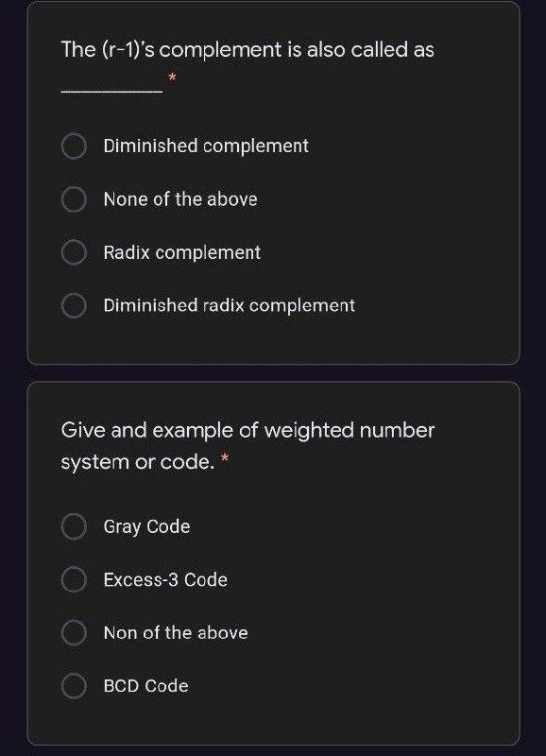This screenshot has width=546, height=756.
Task: Click the "Diminished complement" label text
Action: [204, 146]
